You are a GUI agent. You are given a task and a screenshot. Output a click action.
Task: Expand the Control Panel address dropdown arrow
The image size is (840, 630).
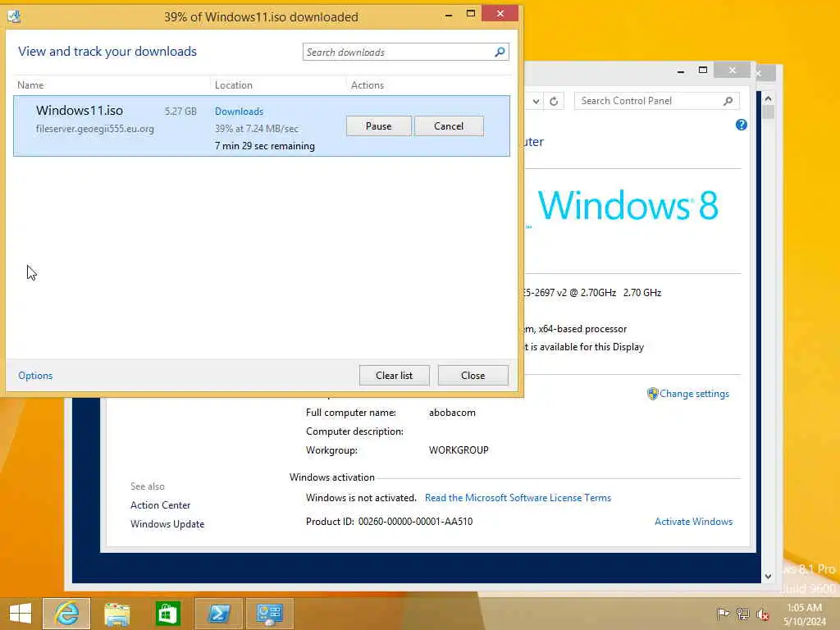[536, 101]
